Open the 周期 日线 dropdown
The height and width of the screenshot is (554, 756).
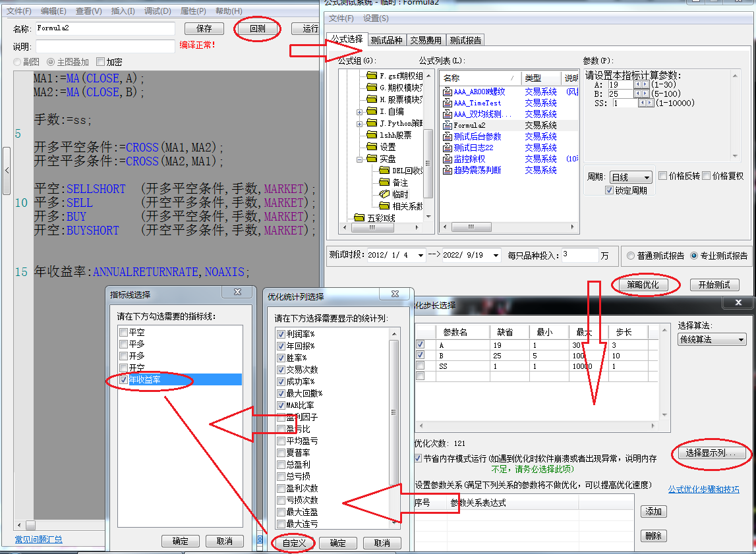pyautogui.click(x=647, y=178)
